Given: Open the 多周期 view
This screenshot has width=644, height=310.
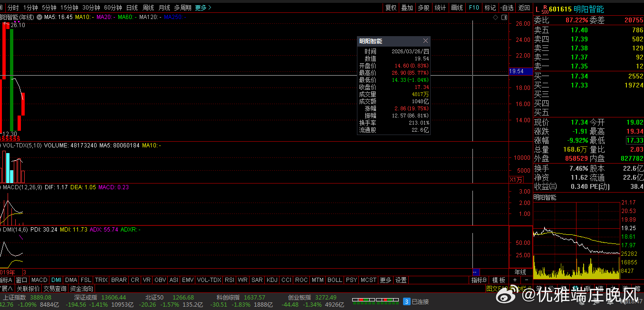Looking at the screenshot, I should (183, 8).
